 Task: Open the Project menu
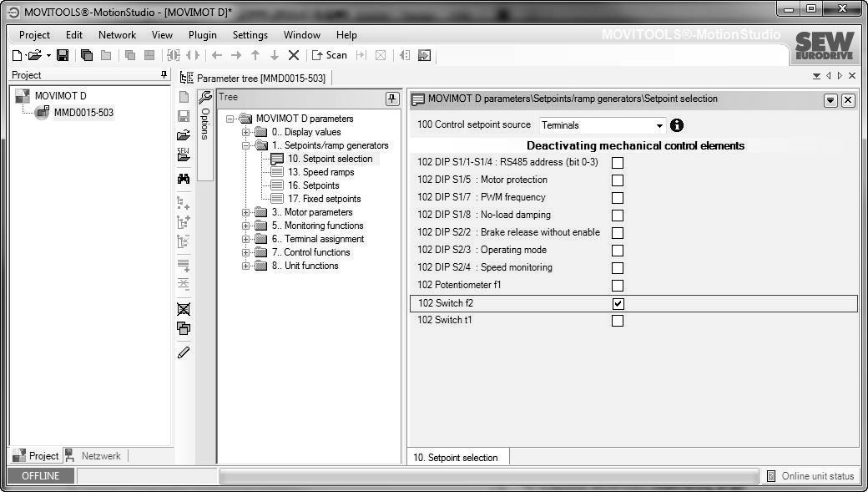click(x=34, y=35)
